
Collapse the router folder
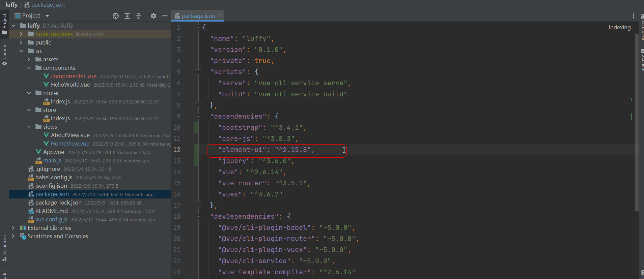[29, 93]
